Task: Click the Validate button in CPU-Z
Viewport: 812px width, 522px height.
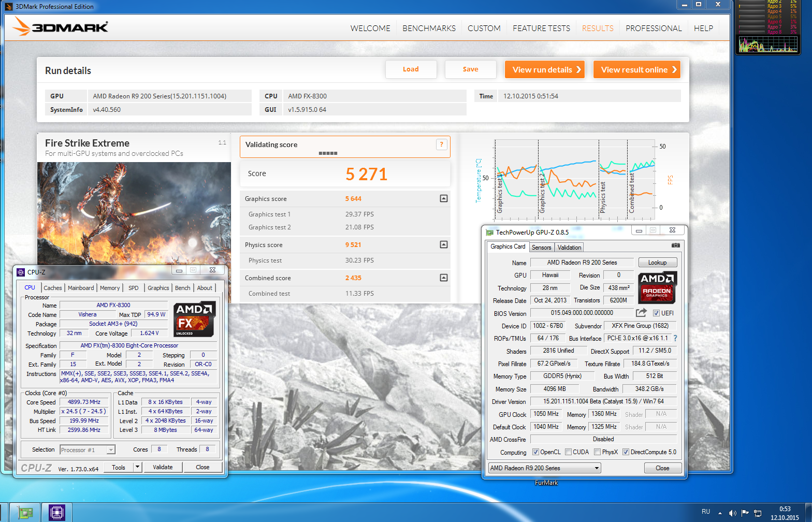Action: coord(163,467)
